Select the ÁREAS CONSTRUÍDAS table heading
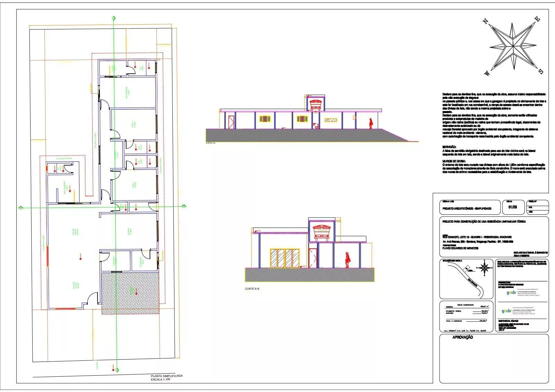This screenshot has height=392, width=555. pos(466,305)
